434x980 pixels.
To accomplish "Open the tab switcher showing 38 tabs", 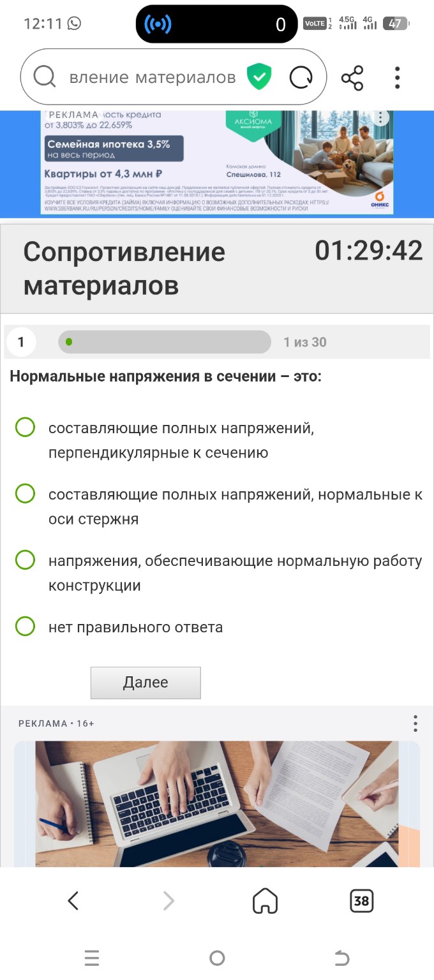I will [x=361, y=901].
